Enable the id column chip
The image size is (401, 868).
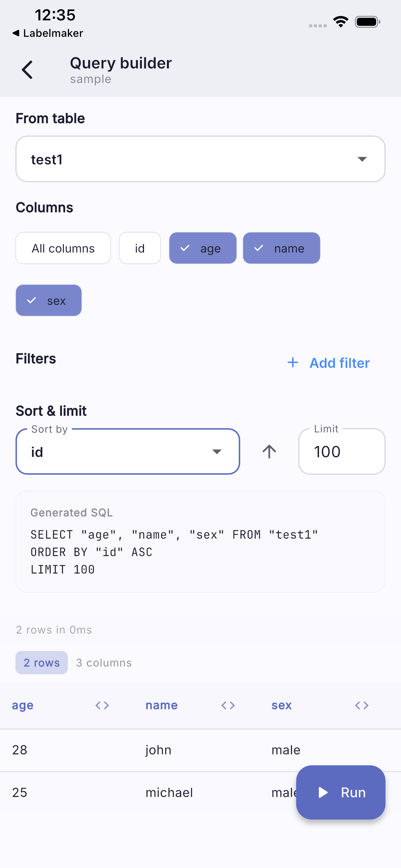click(140, 248)
